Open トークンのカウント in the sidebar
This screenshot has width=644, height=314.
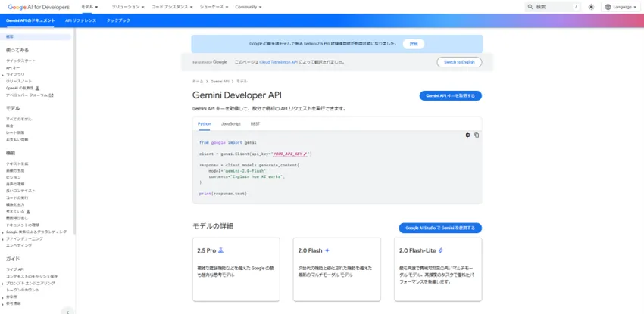(x=23, y=290)
